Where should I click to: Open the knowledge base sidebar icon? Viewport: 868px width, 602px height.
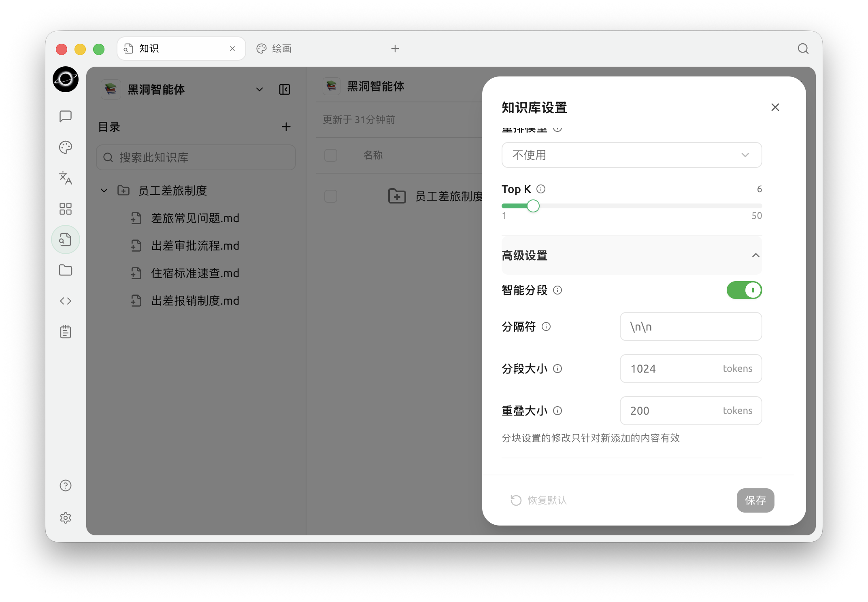click(66, 240)
